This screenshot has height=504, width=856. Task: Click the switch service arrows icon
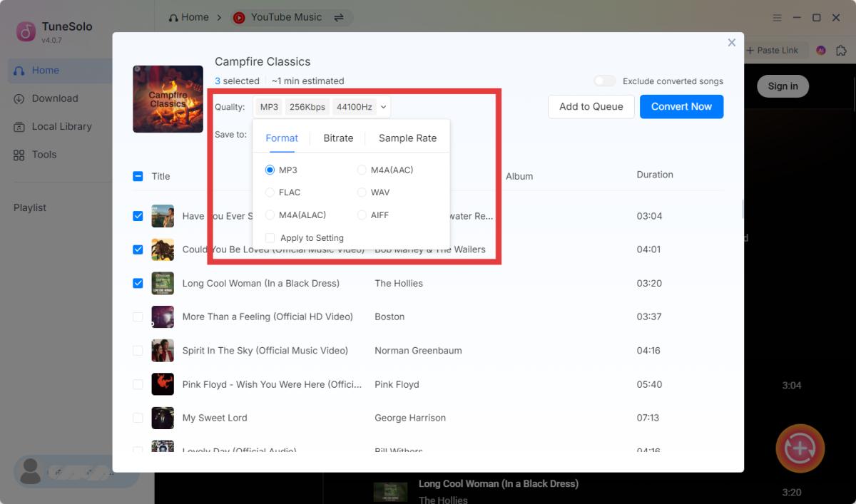point(339,17)
